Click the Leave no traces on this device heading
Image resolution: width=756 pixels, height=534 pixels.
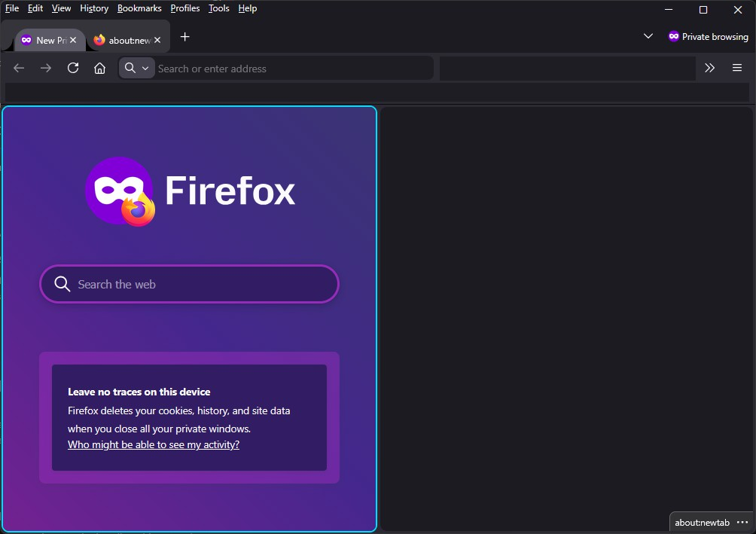click(139, 392)
